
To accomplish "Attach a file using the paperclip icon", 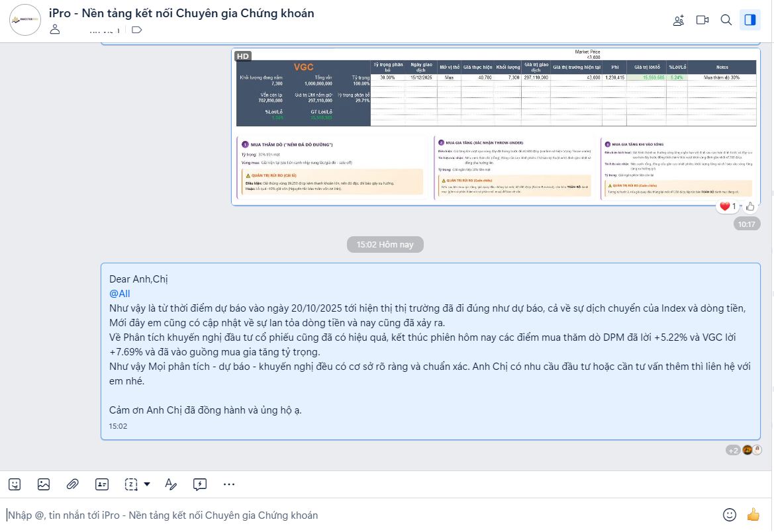I will [73, 484].
